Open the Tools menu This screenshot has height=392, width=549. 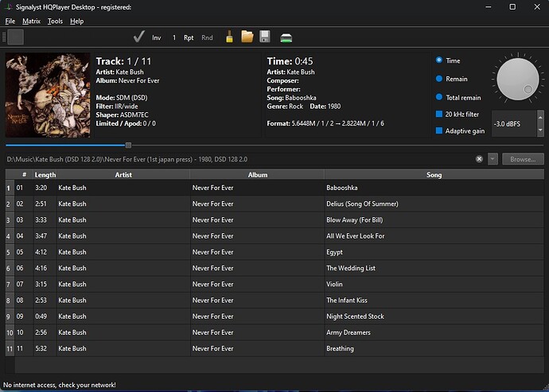click(x=55, y=21)
